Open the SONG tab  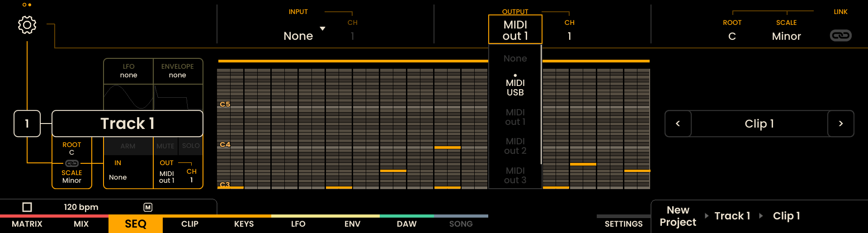(461, 224)
